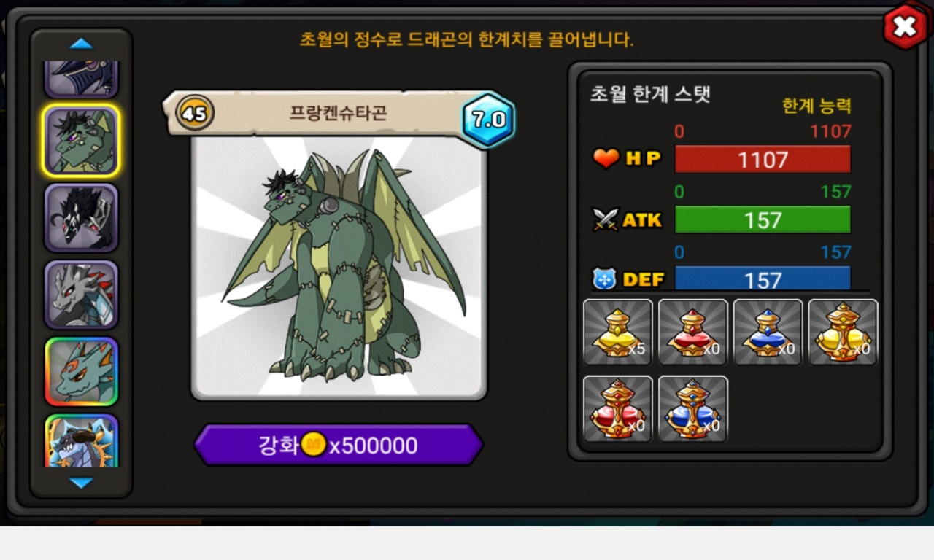Image resolution: width=934 pixels, height=560 pixels.
Task: Click the crossed swords ATK icon
Action: (606, 219)
